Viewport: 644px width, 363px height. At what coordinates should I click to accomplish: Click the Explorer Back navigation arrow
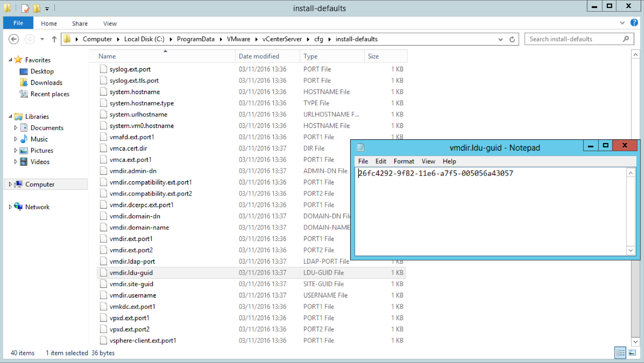[14, 39]
